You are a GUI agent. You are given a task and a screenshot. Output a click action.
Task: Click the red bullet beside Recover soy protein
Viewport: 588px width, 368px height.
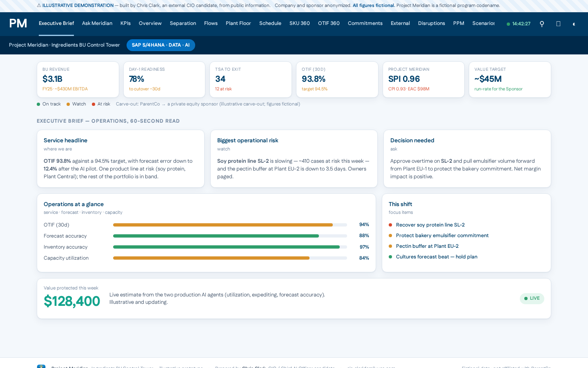[x=390, y=225]
